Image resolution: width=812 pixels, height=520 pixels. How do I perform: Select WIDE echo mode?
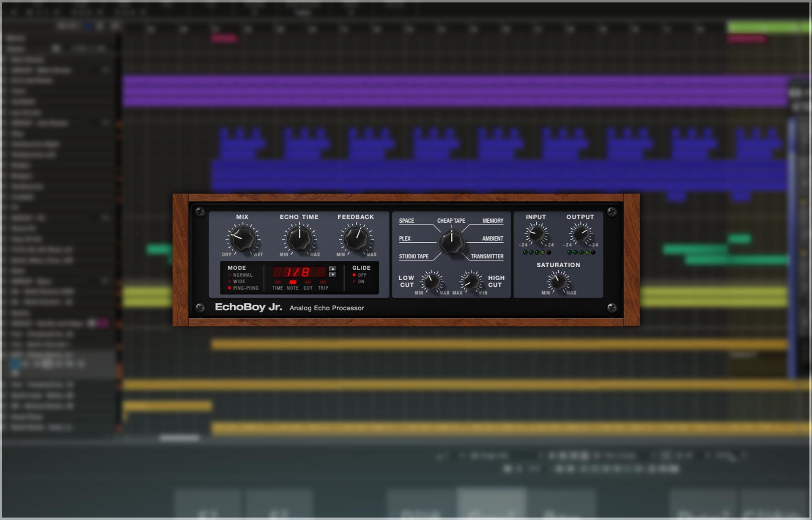pos(237,281)
